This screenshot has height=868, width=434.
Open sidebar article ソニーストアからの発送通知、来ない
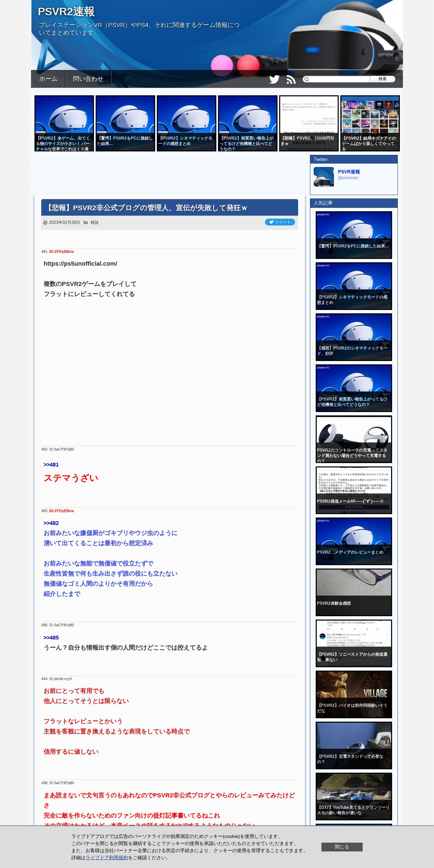[x=354, y=644]
